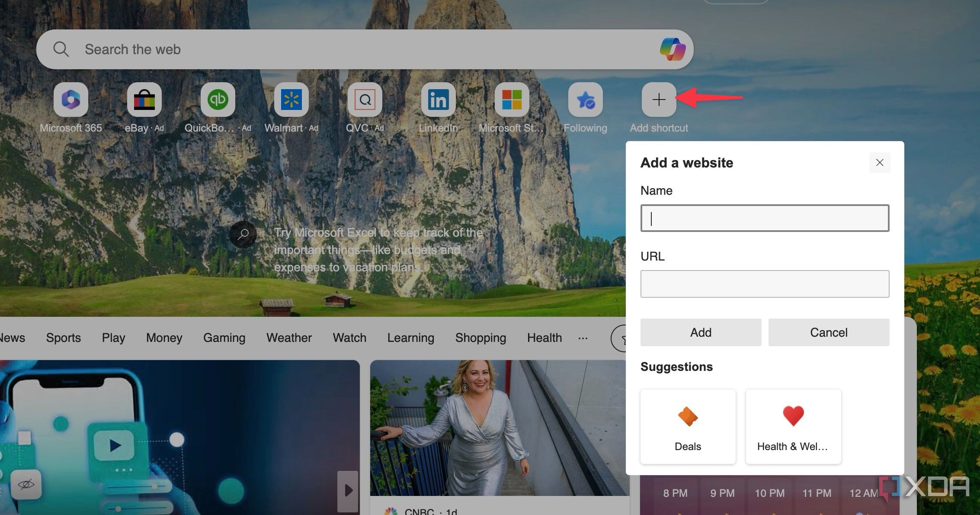The width and height of the screenshot is (980, 515).
Task: Open the LinkedIn shortcut tile
Action: pyautogui.click(x=439, y=100)
